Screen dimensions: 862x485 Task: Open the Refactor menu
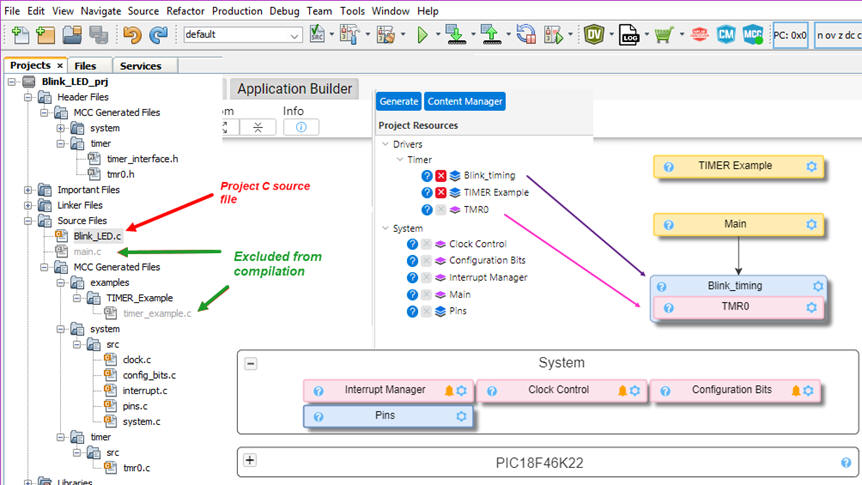pyautogui.click(x=185, y=11)
